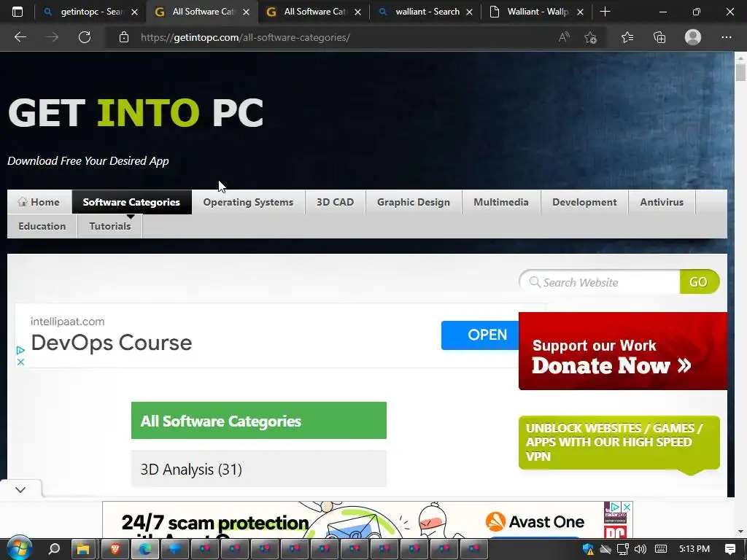
Task: Open the taskbar search magnifier
Action: [x=54, y=549]
